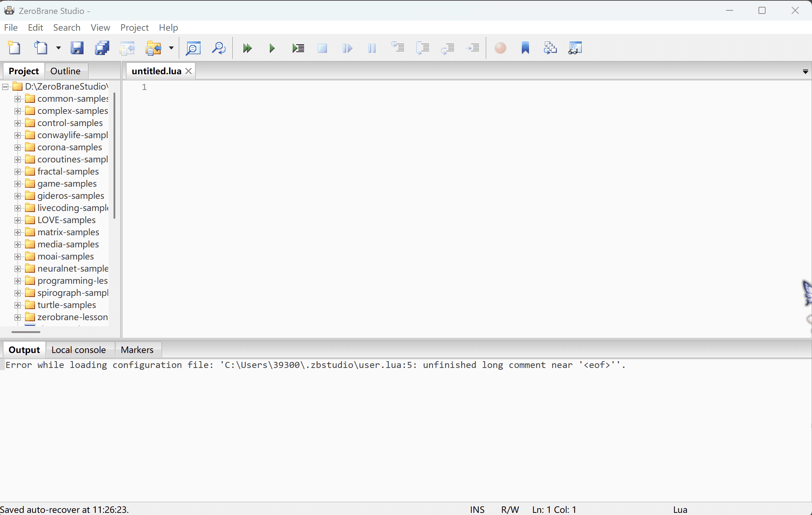The height and width of the screenshot is (515, 812).
Task: Collapse the D:\ZeroBraneStudio root node
Action: point(5,87)
